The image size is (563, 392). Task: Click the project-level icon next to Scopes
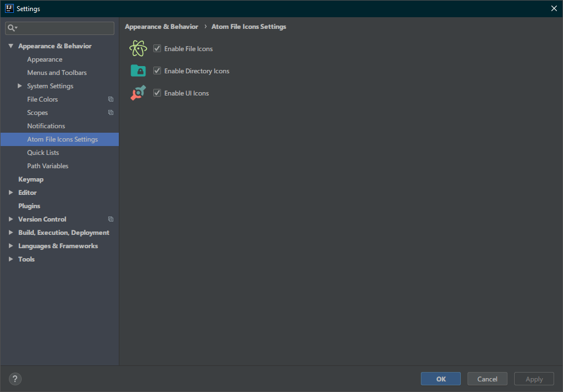(x=110, y=113)
